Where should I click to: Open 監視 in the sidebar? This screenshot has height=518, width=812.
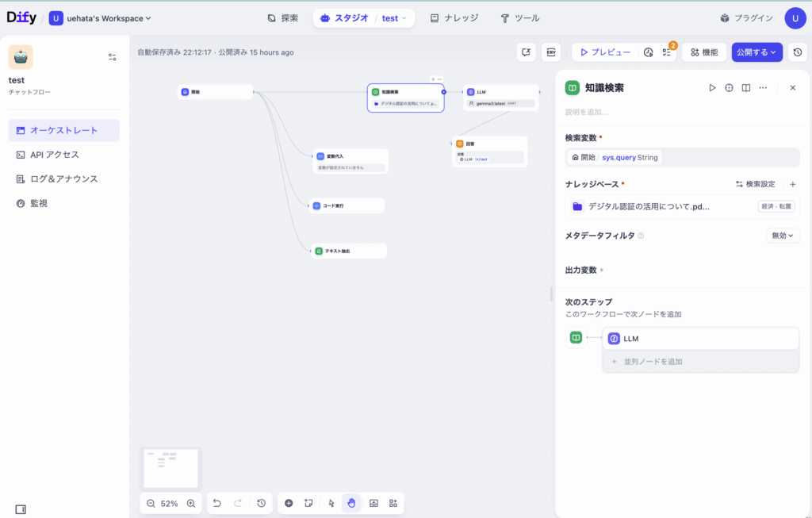(63, 203)
